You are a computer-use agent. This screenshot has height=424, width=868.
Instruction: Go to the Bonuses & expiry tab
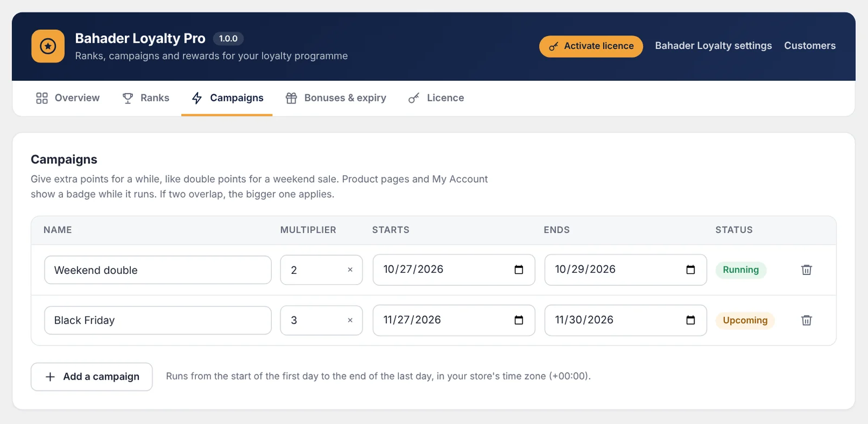click(336, 98)
